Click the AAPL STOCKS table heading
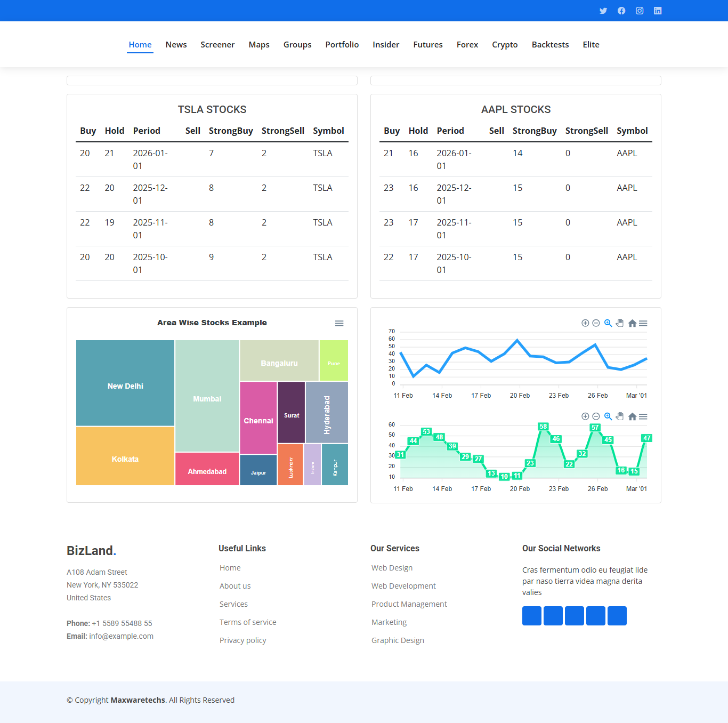This screenshot has width=728, height=723. (516, 109)
